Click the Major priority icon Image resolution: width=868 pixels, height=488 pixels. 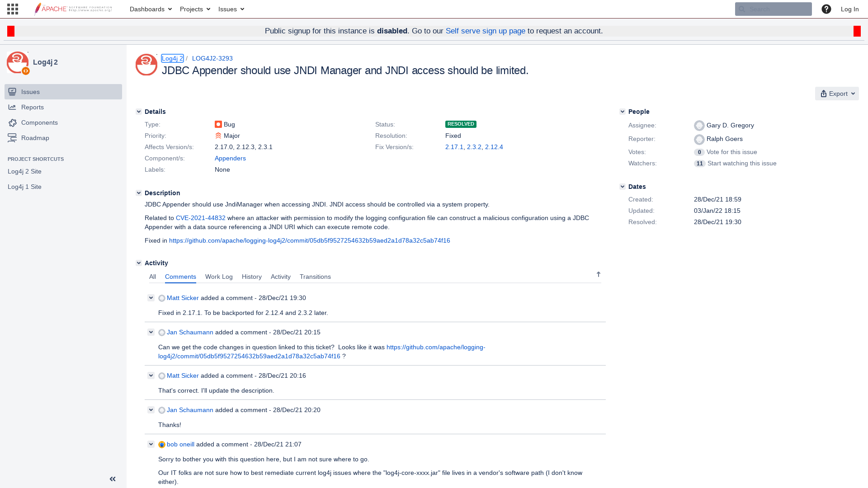coord(218,136)
